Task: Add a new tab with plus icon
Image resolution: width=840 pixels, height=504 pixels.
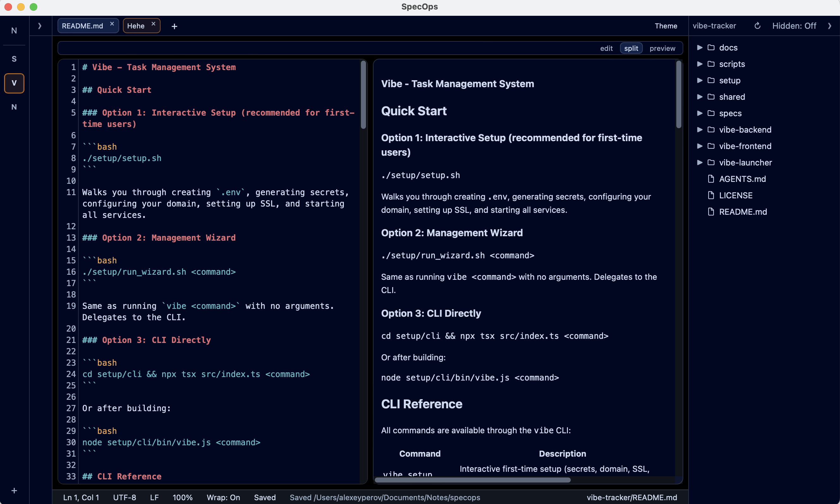Action: tap(174, 26)
